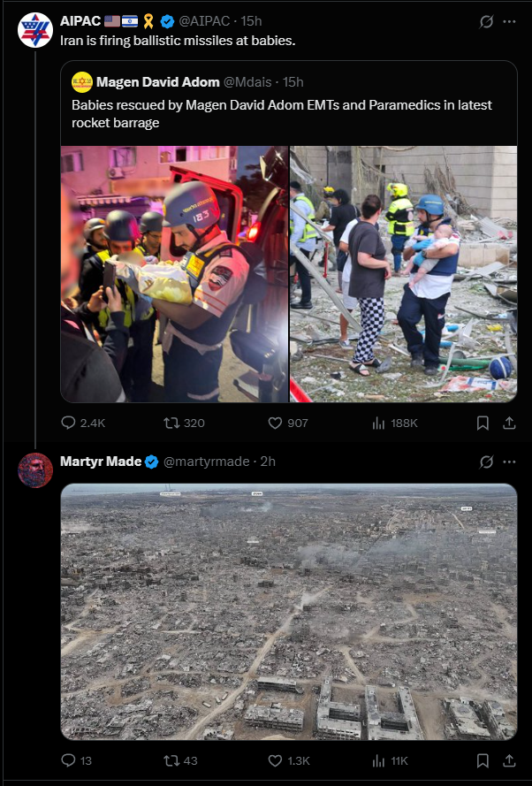Open Grok explain icon on AIPAC post
This screenshot has width=532, height=786.
click(x=486, y=21)
